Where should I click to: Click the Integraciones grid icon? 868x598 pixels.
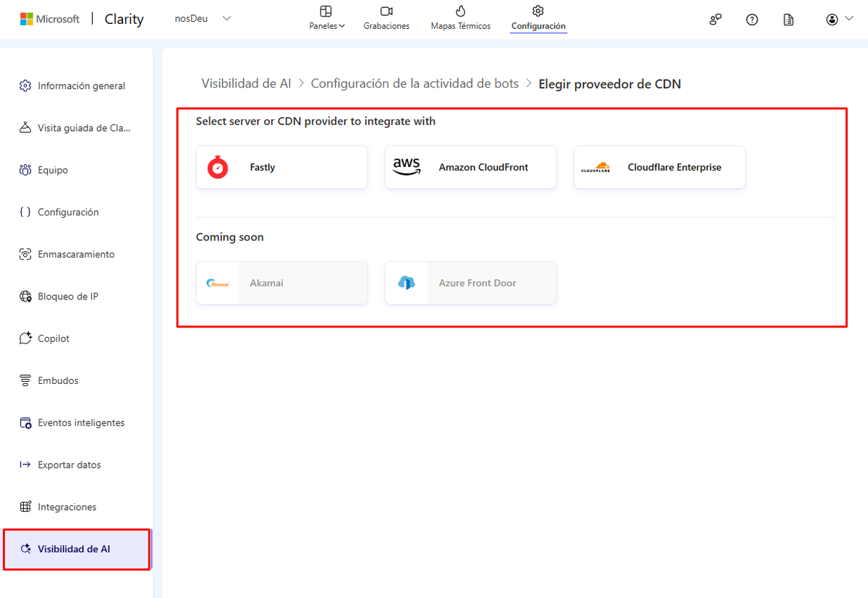coord(25,507)
